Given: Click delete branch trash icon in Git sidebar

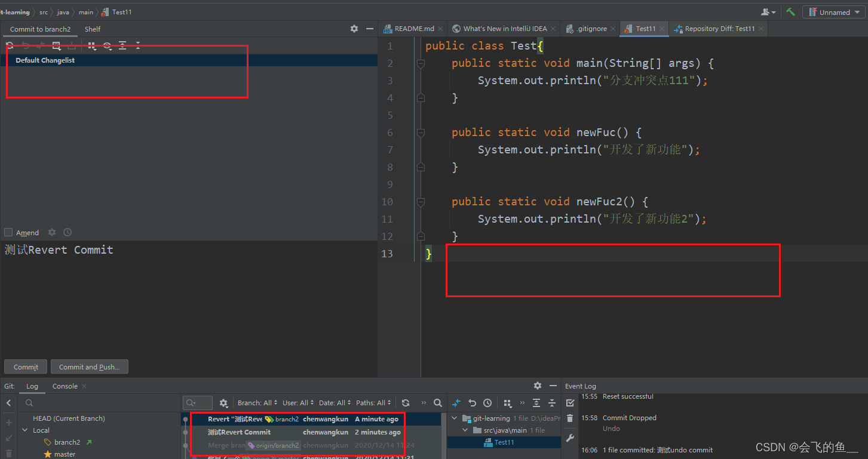Looking at the screenshot, I should pyautogui.click(x=9, y=453).
